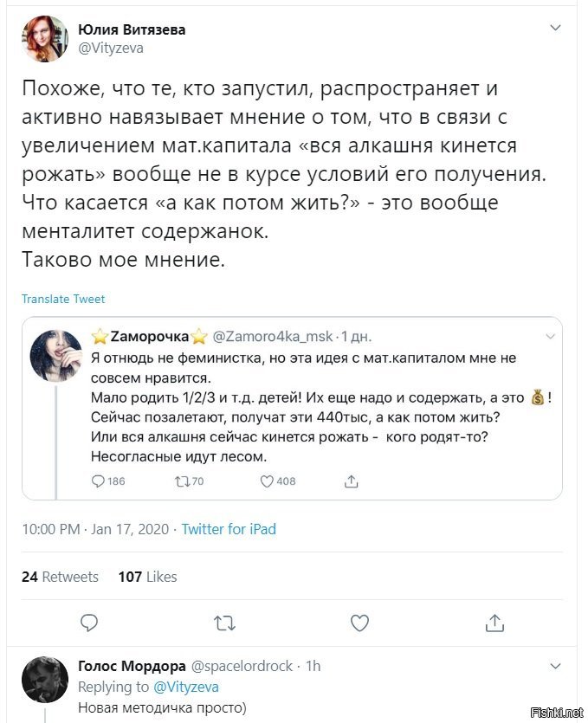588x723 pixels.
Task: Click retweet icon with 70 in quoted tweet
Action: [182, 481]
